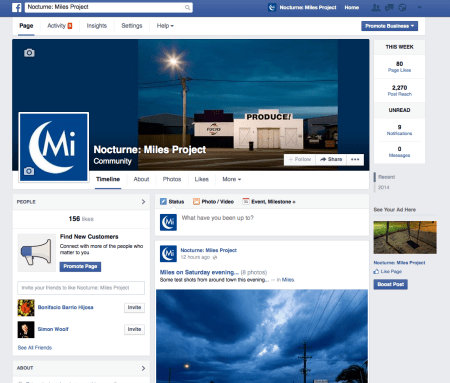Screen dimensions: 450x383
Task: Click the megaphone promote icon
Action: pyautogui.click(x=37, y=252)
